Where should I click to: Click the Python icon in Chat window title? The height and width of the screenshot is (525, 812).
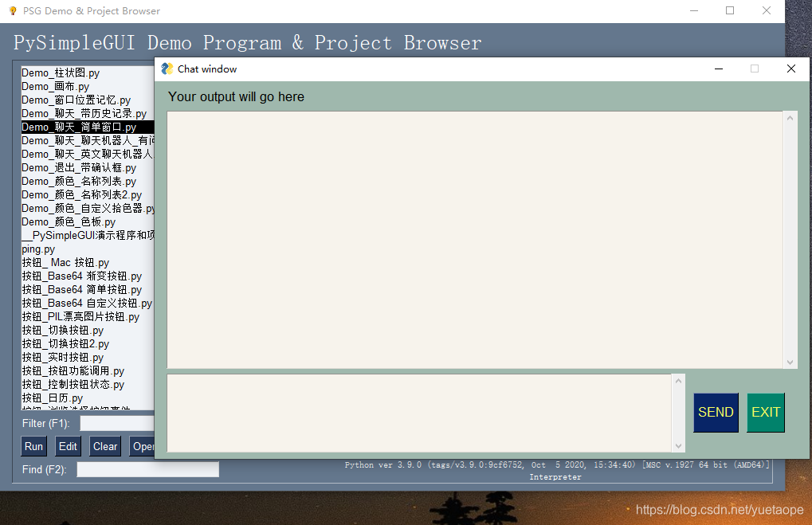pos(167,69)
